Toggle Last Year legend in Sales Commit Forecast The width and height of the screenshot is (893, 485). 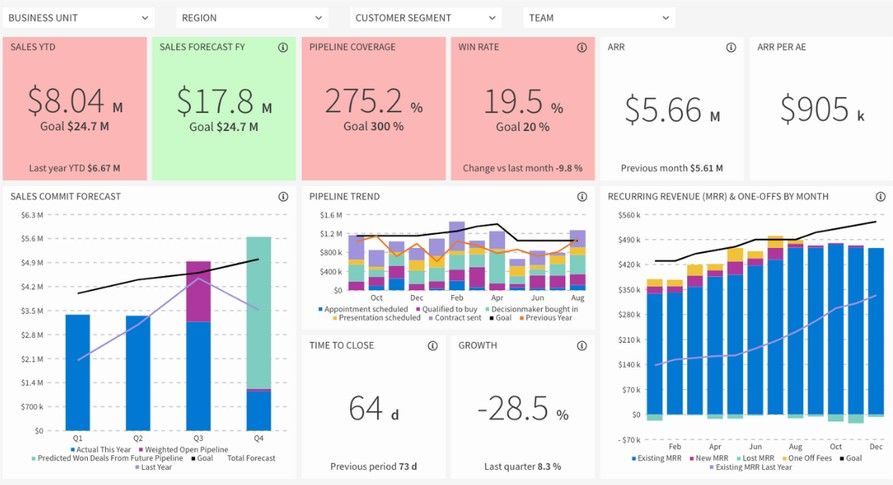[153, 467]
